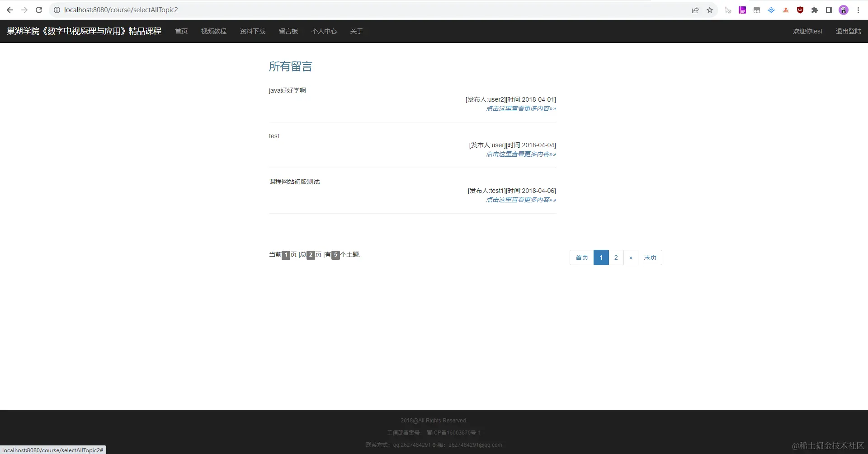868x454 pixels.
Task: Click the browser back arrow
Action: pyautogui.click(x=9, y=9)
